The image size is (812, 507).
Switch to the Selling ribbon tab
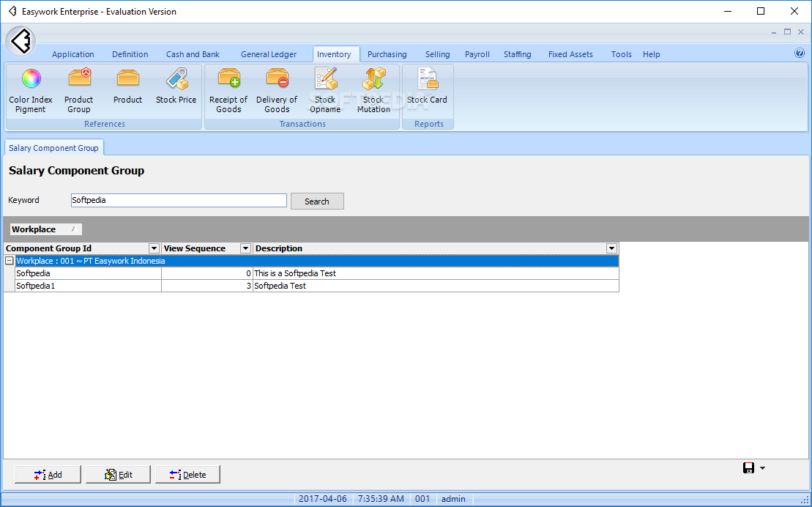tap(438, 54)
